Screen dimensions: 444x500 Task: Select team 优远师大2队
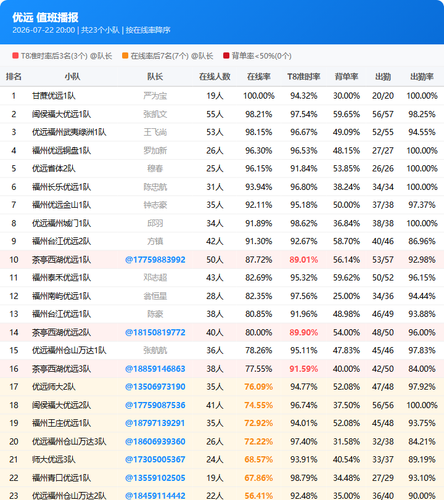point(54,387)
